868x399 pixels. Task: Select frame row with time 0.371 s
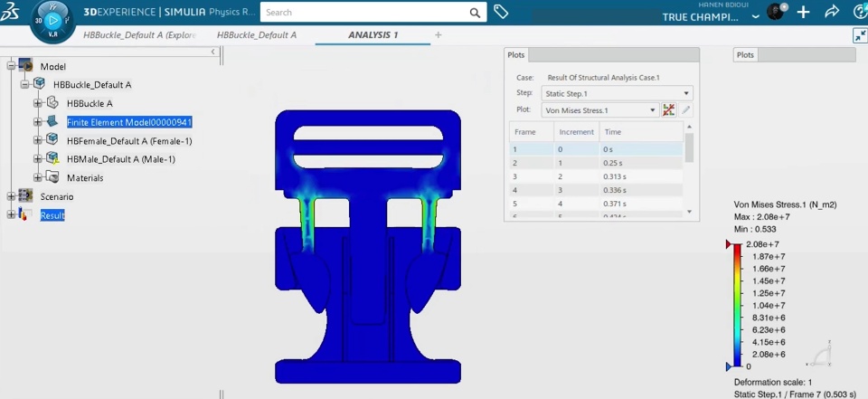click(x=596, y=204)
